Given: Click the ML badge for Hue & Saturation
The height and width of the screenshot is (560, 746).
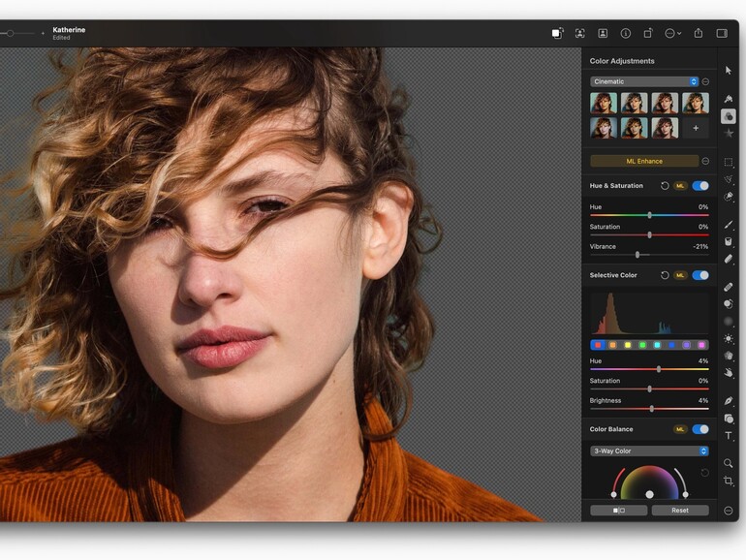Looking at the screenshot, I should (680, 186).
